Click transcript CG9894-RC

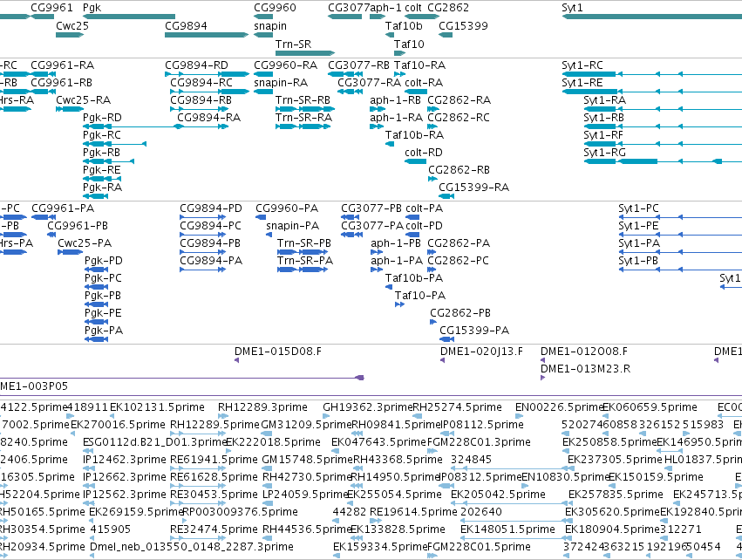click(201, 82)
